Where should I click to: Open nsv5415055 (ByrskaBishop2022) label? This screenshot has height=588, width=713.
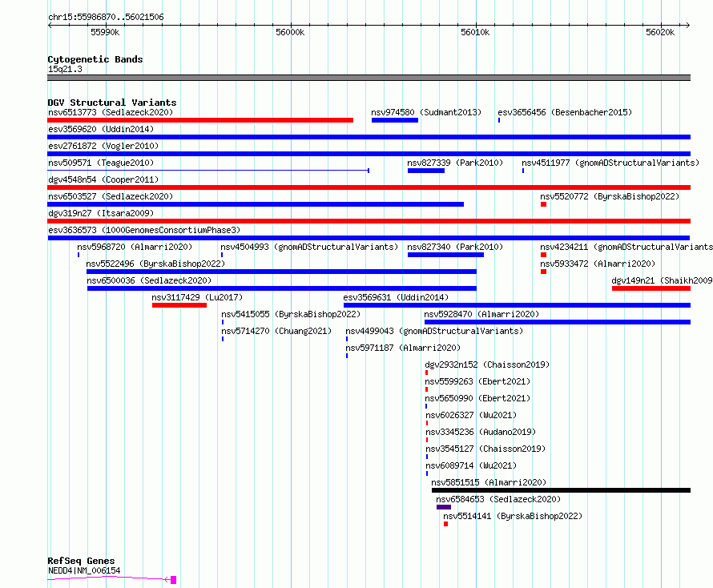(x=291, y=314)
